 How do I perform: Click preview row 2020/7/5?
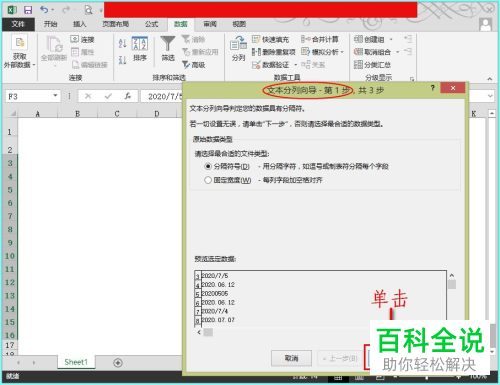(x=215, y=276)
